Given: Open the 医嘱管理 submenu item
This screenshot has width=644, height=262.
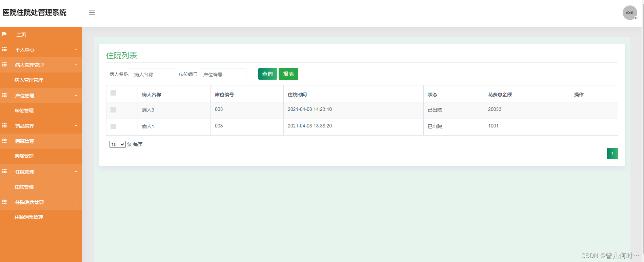Looking at the screenshot, I should (24, 156).
